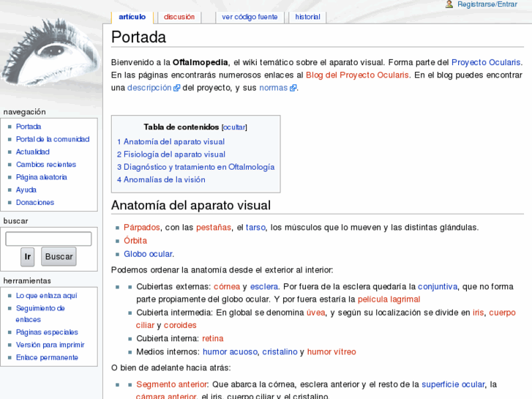Viewport: 532px width, 399px height.
Task: Open Lo que enlaza aquí
Action: point(47,296)
